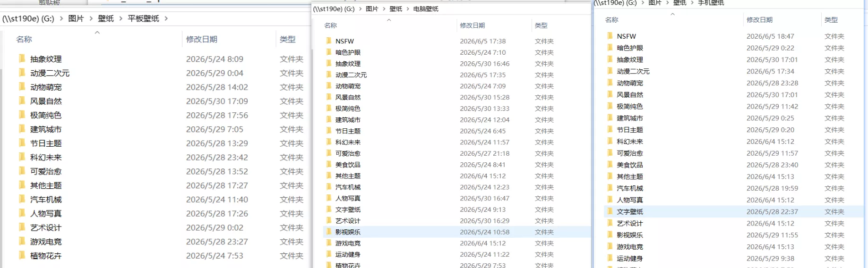Click (\\st190e) (G:) breadcrumb in 平板壁纸 window
This screenshot has height=268, width=868.
click(x=28, y=18)
